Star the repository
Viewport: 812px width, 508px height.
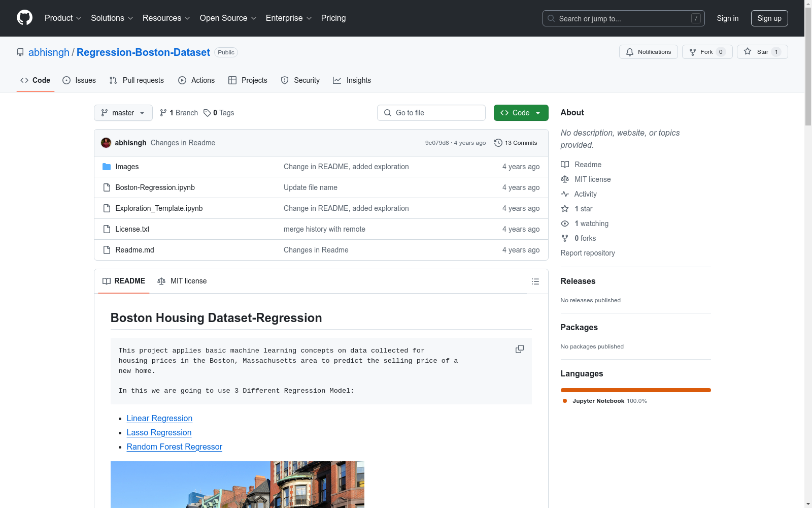click(762, 52)
